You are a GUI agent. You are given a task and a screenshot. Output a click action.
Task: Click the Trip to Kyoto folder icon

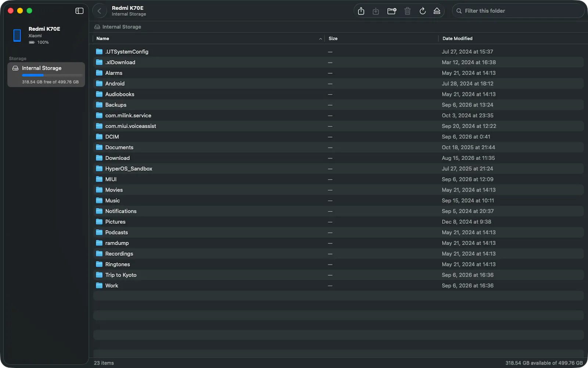click(99, 275)
